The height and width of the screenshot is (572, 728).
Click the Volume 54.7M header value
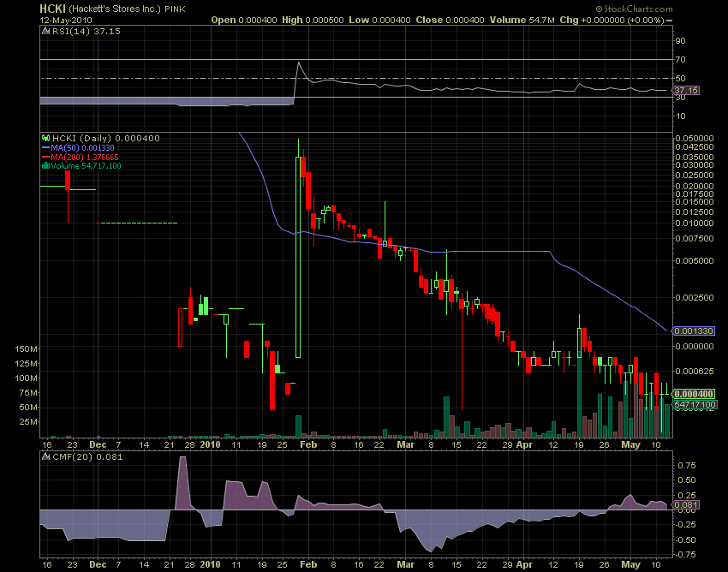(x=522, y=20)
